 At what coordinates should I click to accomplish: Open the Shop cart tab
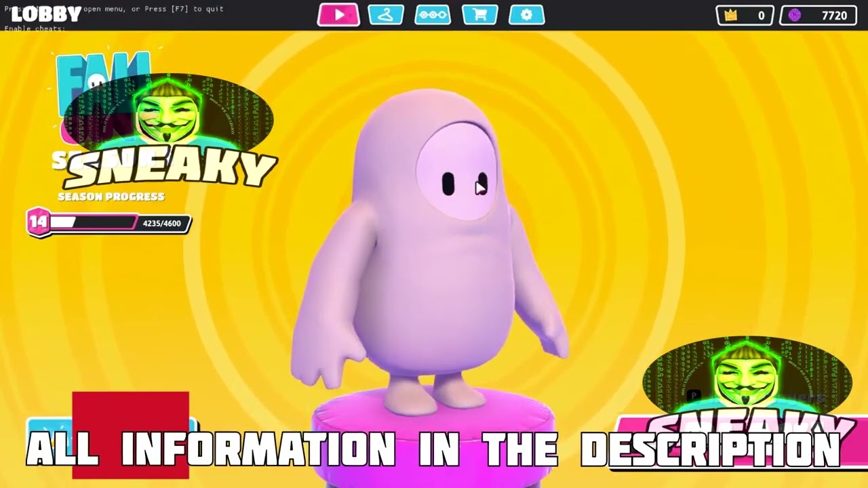click(x=480, y=14)
